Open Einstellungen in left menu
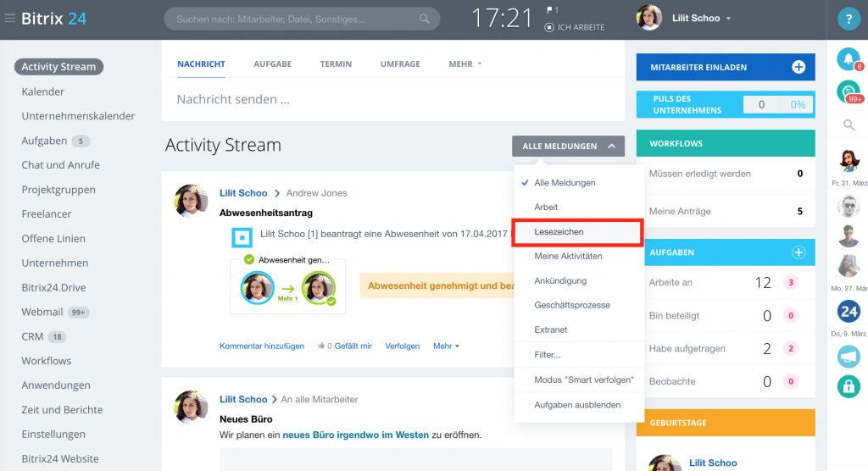The height and width of the screenshot is (471, 868). click(x=53, y=435)
